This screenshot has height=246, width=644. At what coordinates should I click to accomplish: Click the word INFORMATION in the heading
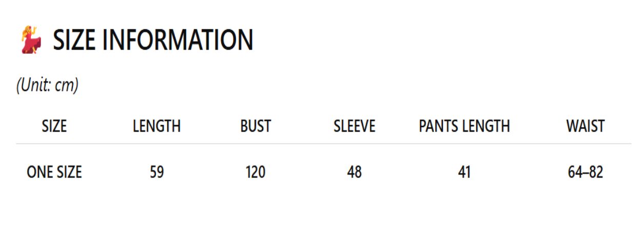pyautogui.click(x=177, y=40)
